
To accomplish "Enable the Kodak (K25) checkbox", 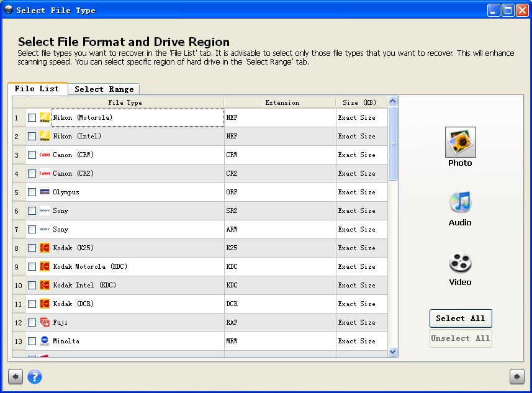I will tap(32, 248).
